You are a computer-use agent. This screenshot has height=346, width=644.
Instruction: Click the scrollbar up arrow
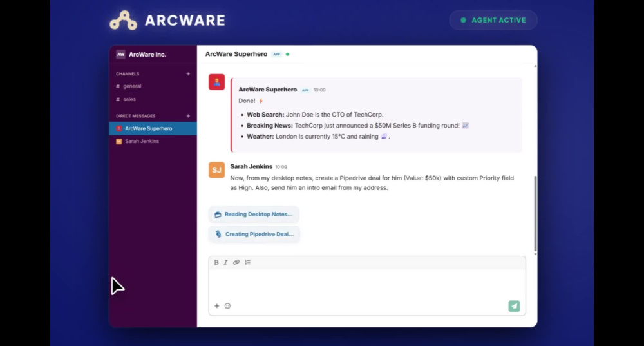pos(535,66)
